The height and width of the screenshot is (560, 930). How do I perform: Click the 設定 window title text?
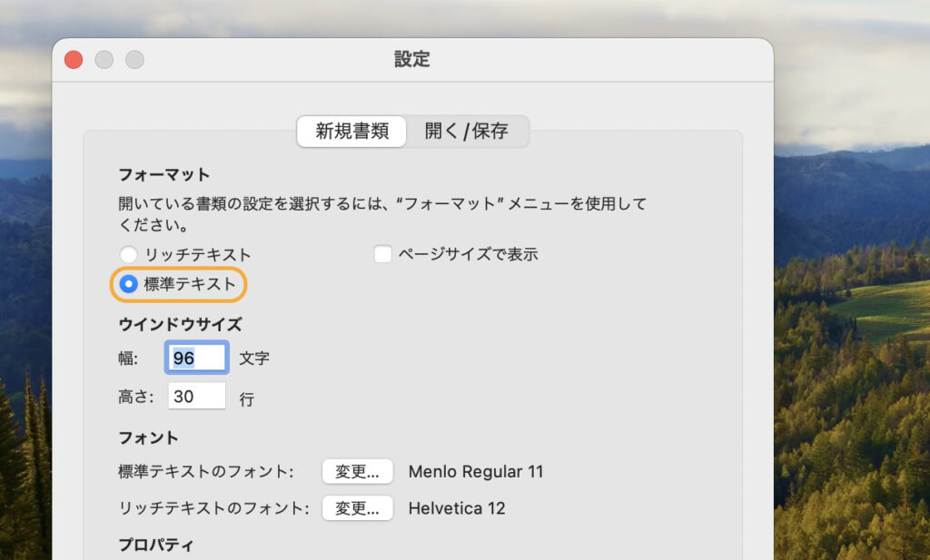[x=412, y=60]
